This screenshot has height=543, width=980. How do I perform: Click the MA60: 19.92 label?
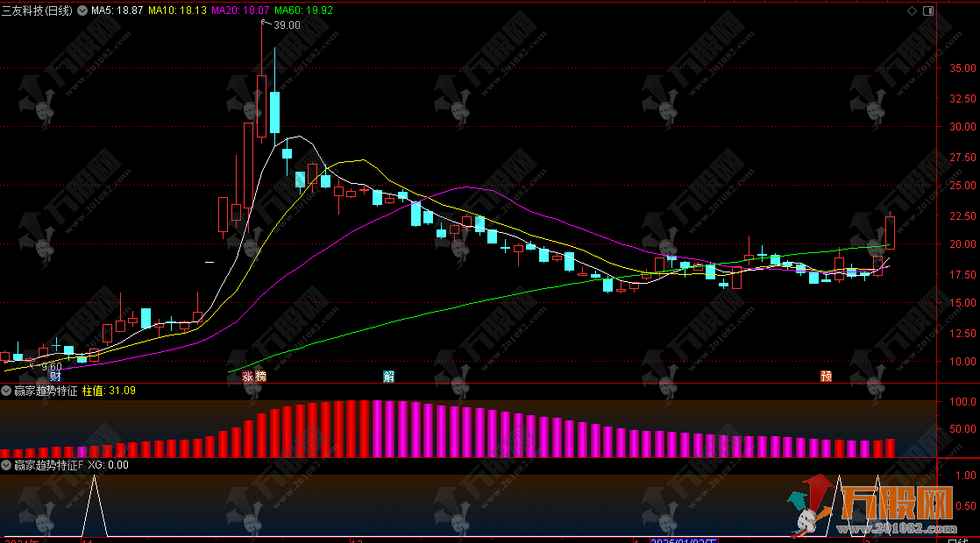click(x=304, y=11)
